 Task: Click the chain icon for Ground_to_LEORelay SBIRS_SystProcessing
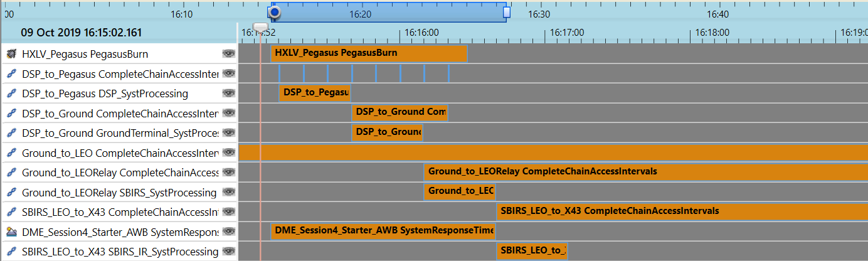[11, 193]
